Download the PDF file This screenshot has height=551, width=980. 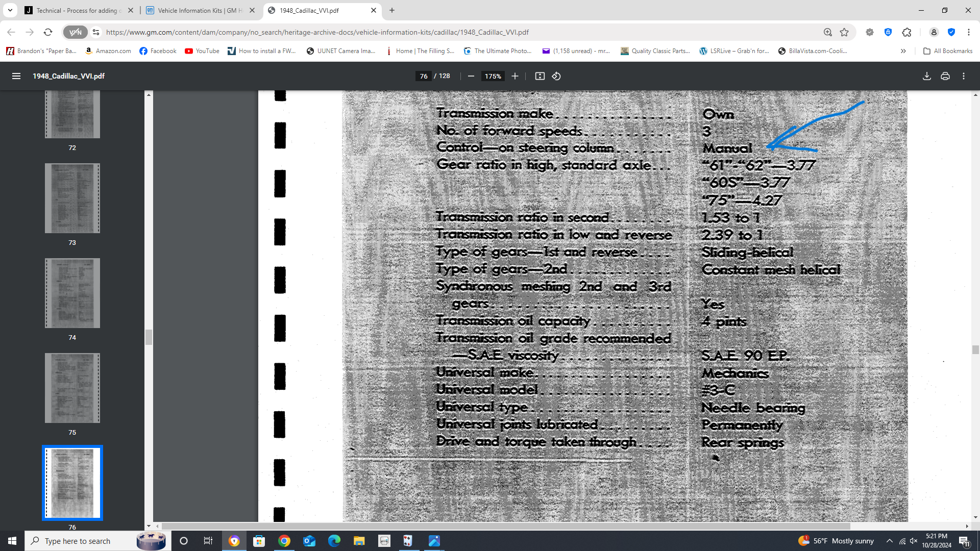pyautogui.click(x=927, y=76)
